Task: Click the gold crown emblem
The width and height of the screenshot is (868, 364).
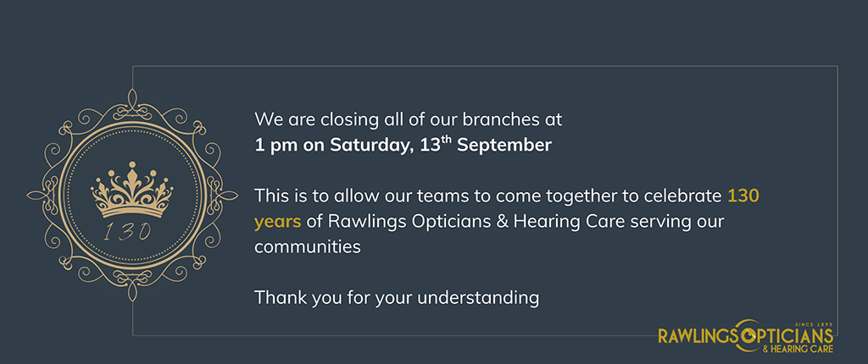Action: (131, 190)
